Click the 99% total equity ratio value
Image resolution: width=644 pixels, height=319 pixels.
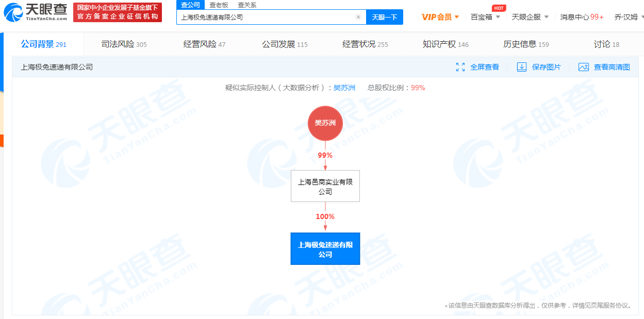(x=418, y=88)
